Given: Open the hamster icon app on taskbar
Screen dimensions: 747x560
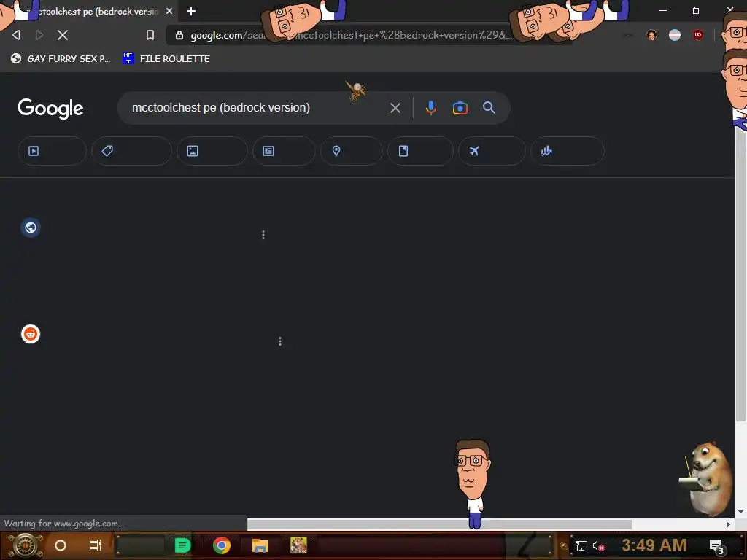Looking at the screenshot, I should coord(298,545).
